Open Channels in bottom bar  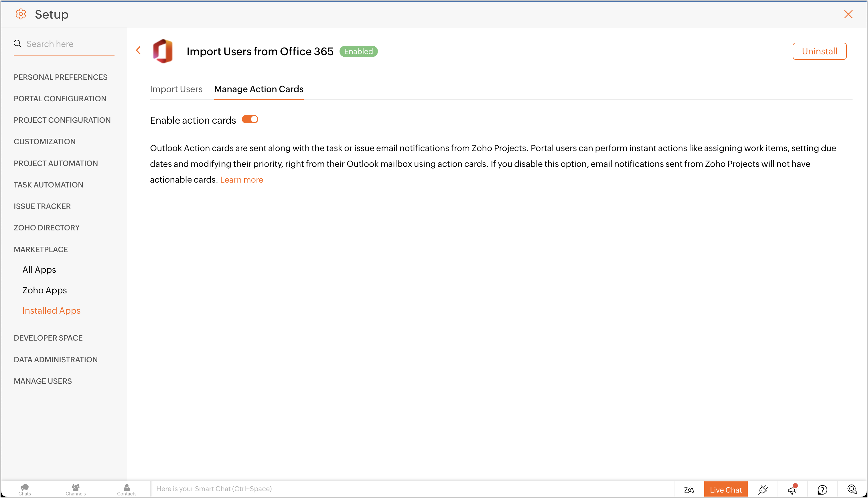pos(76,489)
